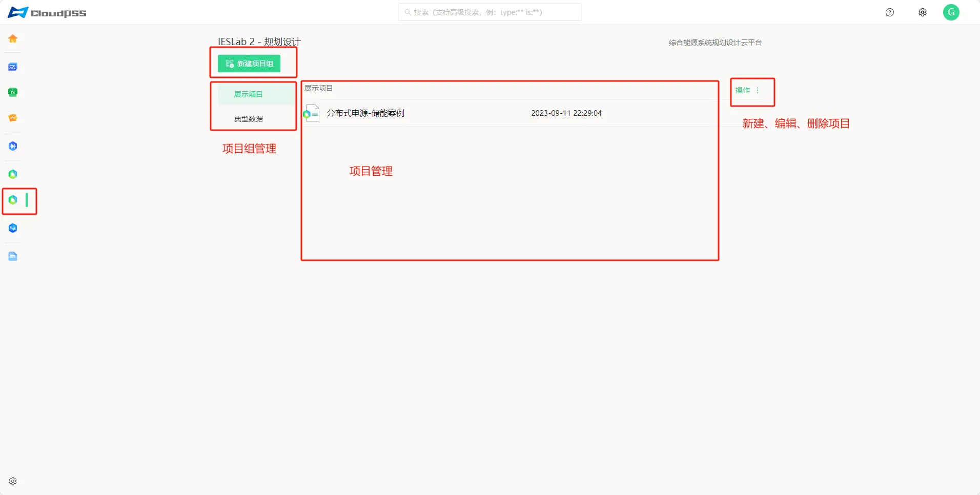This screenshot has width=980, height=495.
Task: Open the blue hexagon bar chart icon
Action: pos(13,228)
